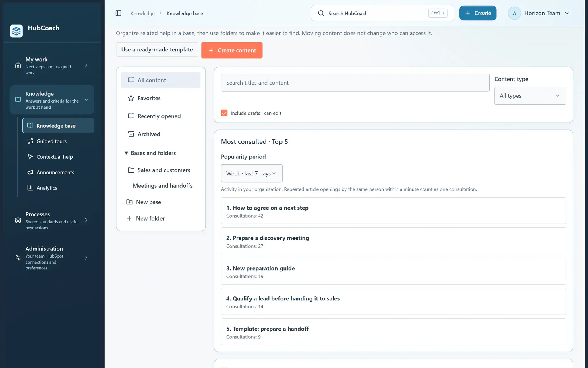588x368 pixels.
Task: Click the Announcements megaphone icon
Action: [x=30, y=172]
